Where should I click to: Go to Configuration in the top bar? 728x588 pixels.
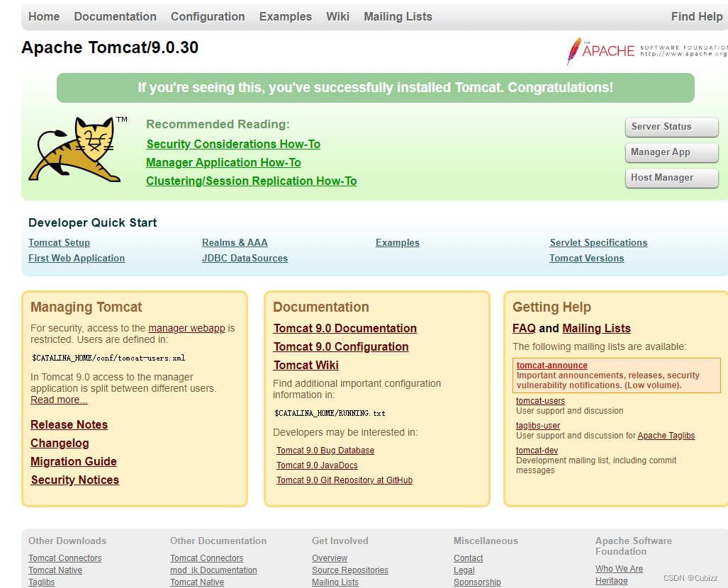[x=208, y=17]
